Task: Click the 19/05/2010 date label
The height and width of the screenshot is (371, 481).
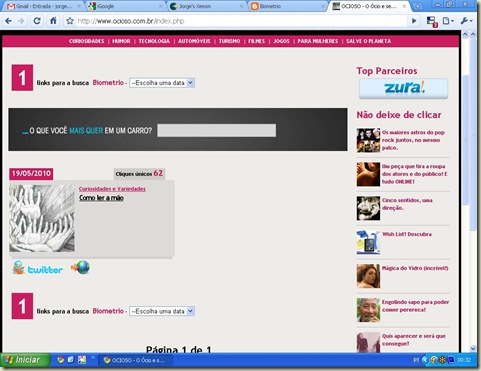Action: tap(31, 174)
